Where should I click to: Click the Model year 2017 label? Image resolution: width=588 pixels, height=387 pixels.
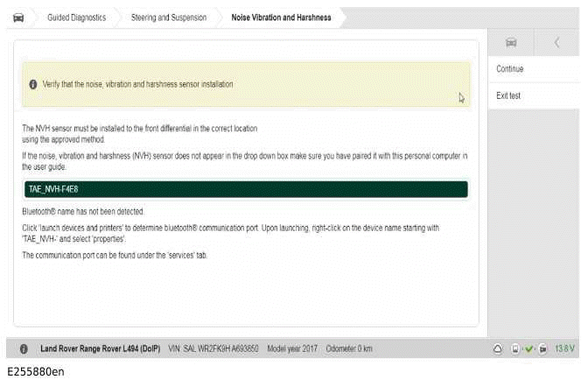(x=293, y=348)
